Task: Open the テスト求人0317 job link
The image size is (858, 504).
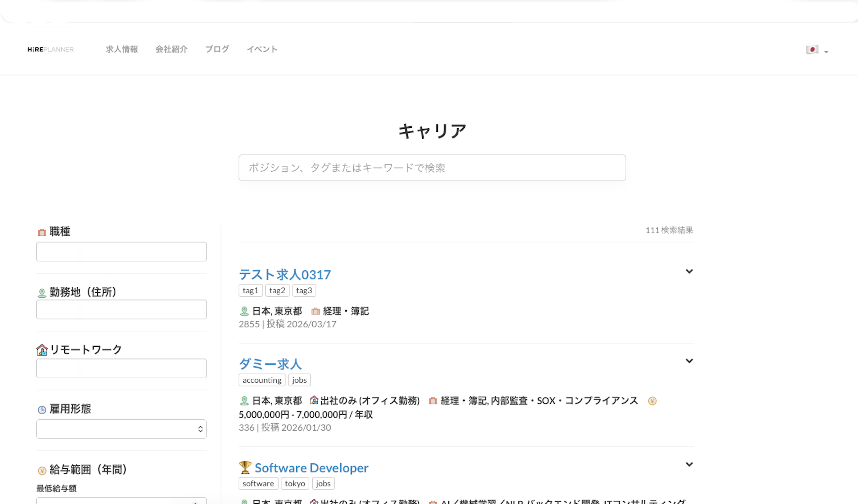Action: point(285,275)
